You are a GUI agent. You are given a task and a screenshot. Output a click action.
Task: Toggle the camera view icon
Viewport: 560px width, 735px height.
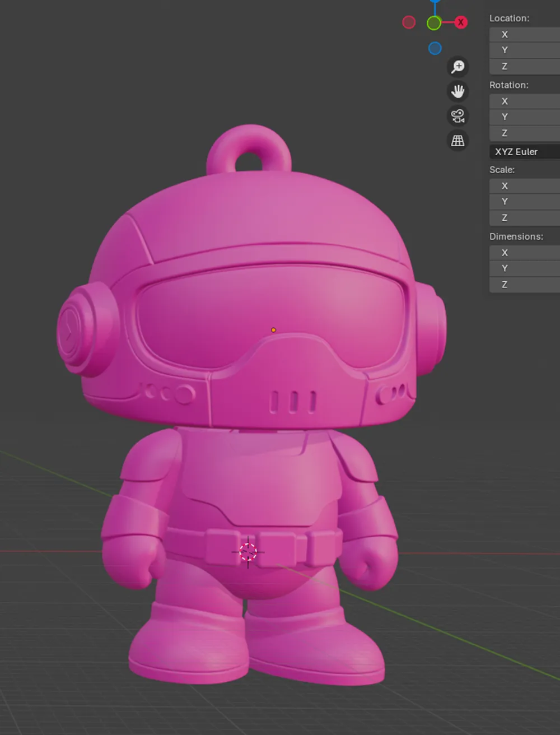[458, 116]
